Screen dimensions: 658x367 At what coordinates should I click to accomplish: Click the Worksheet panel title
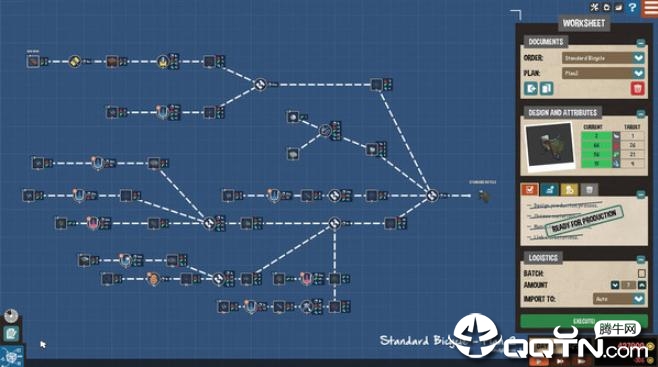pos(584,23)
